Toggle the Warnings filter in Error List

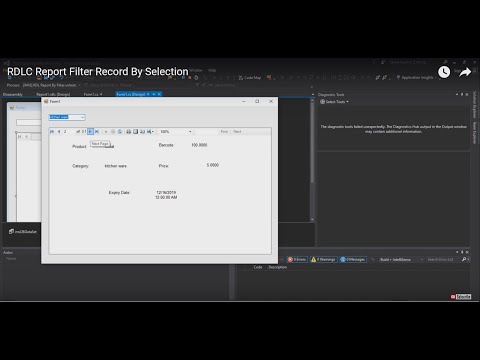click(x=323, y=259)
